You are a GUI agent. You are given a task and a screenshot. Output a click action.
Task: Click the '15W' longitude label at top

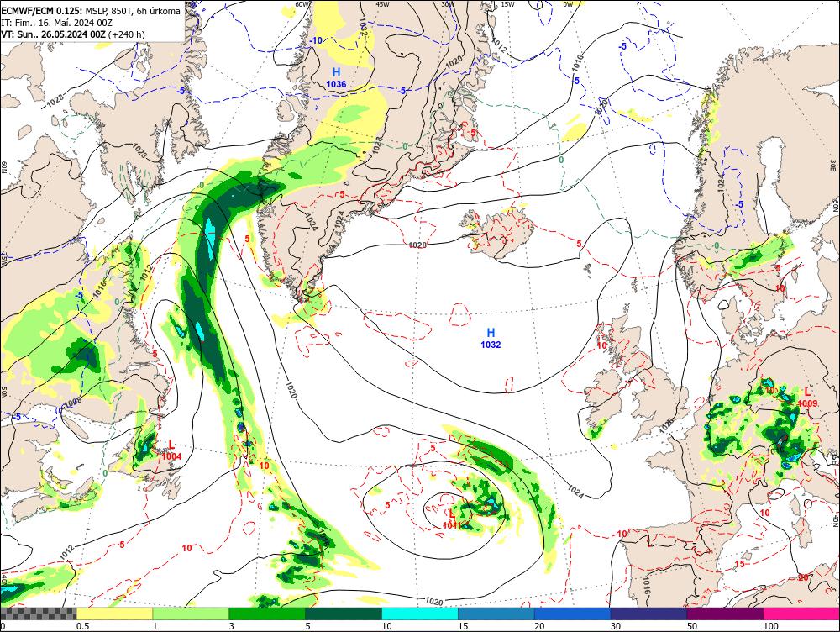508,3
